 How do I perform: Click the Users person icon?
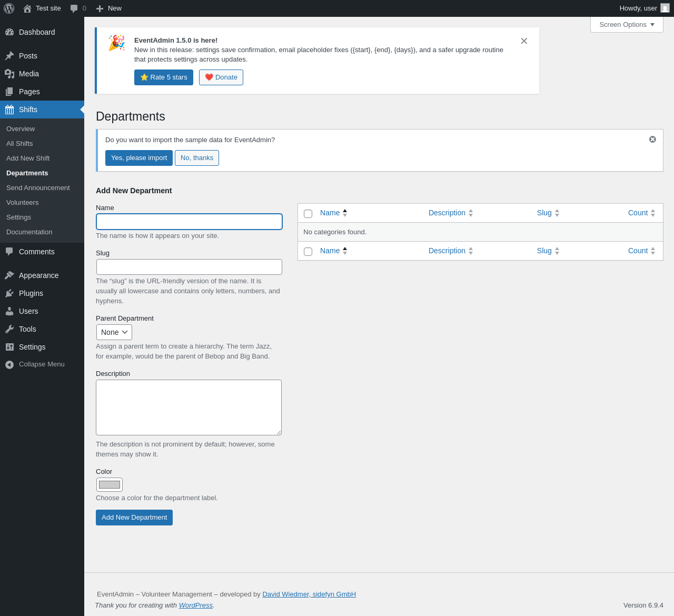click(9, 311)
